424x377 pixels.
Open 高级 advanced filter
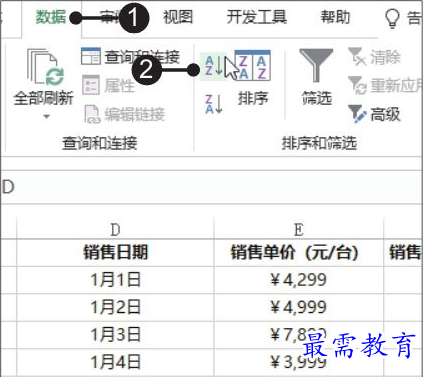374,114
